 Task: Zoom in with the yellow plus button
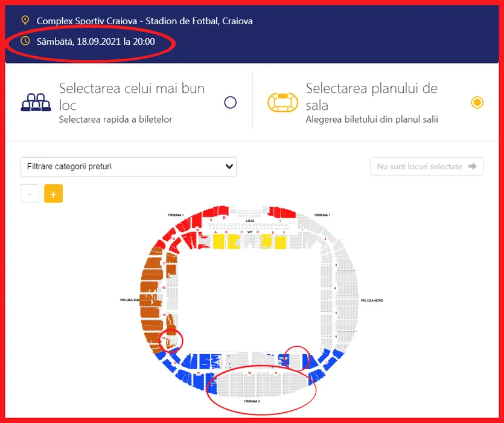(53, 194)
